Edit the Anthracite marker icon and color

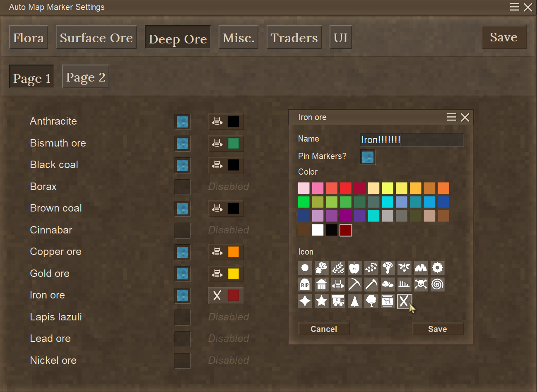pyautogui.click(x=226, y=122)
